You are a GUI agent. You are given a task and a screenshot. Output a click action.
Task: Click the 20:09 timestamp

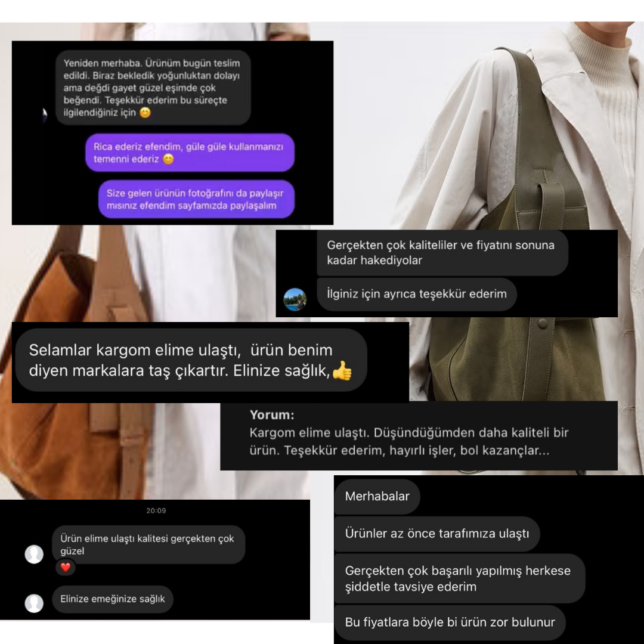pyautogui.click(x=156, y=510)
